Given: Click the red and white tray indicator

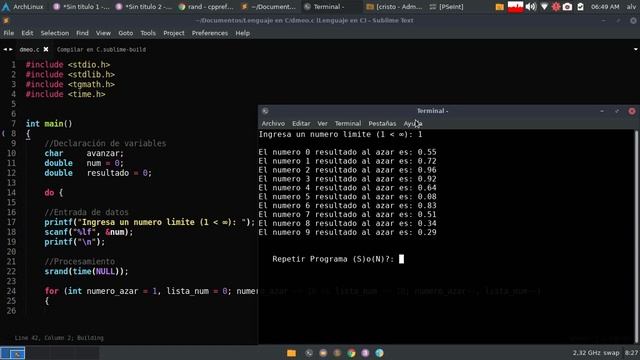Looking at the screenshot, I should [x=515, y=7].
